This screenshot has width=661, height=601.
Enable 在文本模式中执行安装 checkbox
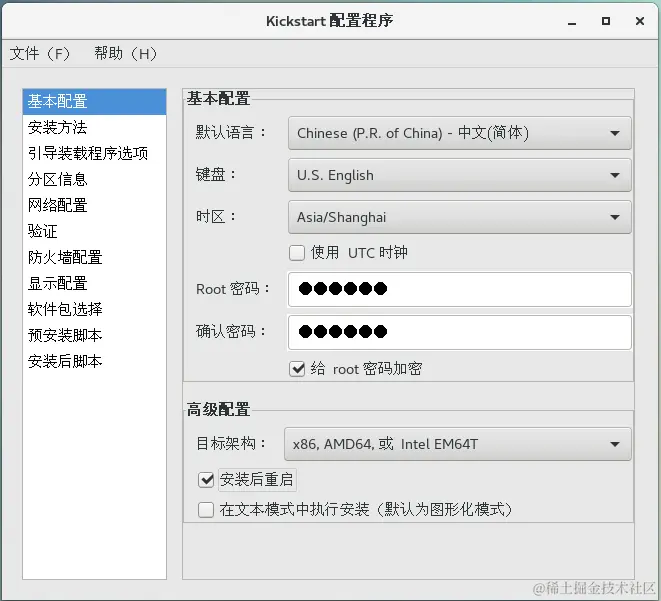206,510
